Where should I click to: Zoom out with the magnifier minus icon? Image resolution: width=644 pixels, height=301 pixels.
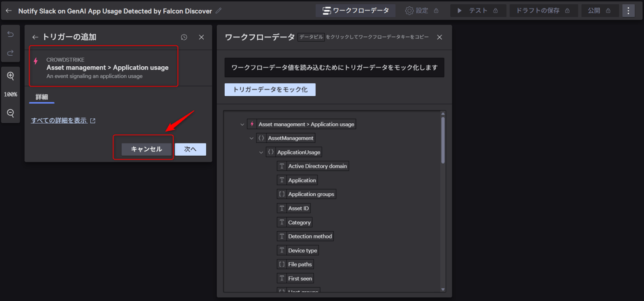pos(10,113)
